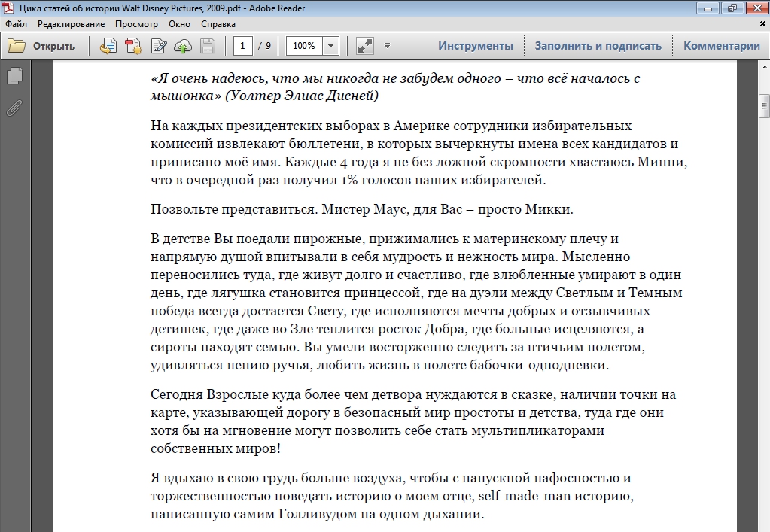
Task: Expand the toolbar customization arrow
Action: pos(387,46)
